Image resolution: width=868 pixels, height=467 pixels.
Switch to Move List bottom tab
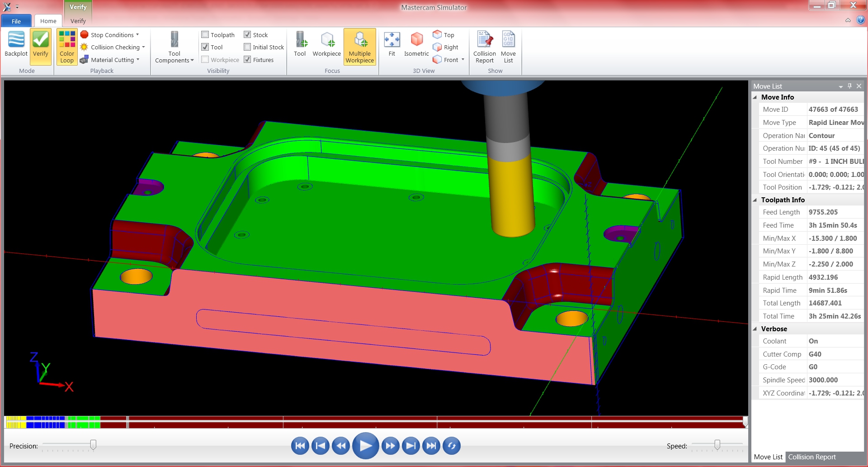[x=768, y=457]
